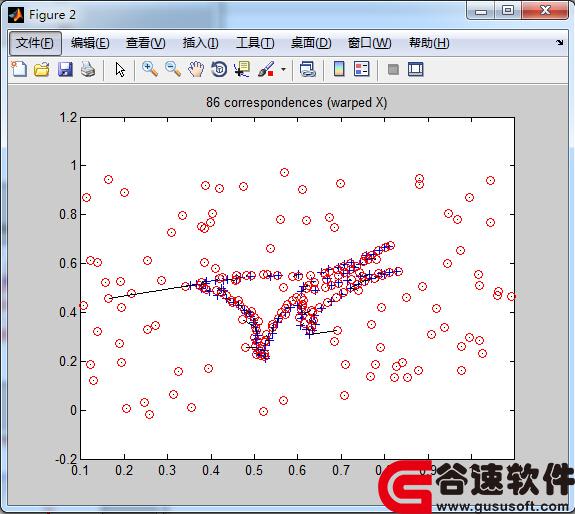Click the plot title '86 correspondences (warped X)'
This screenshot has width=575, height=514.
pyautogui.click(x=296, y=102)
